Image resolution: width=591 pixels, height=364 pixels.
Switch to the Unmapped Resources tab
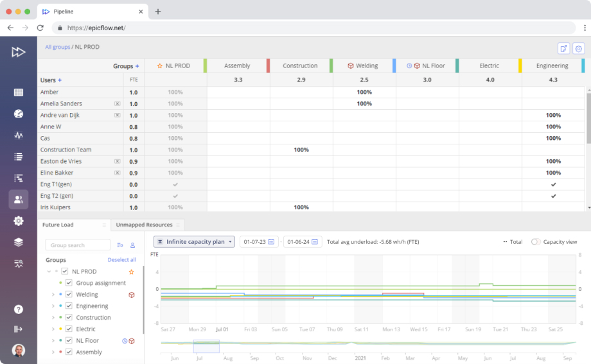point(143,225)
